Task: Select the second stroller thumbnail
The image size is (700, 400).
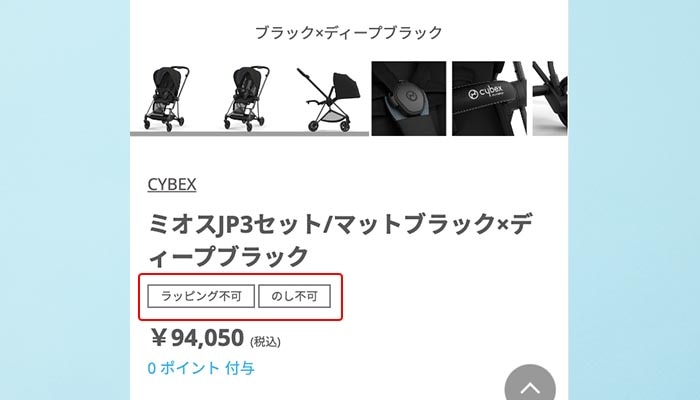Action: (247, 98)
